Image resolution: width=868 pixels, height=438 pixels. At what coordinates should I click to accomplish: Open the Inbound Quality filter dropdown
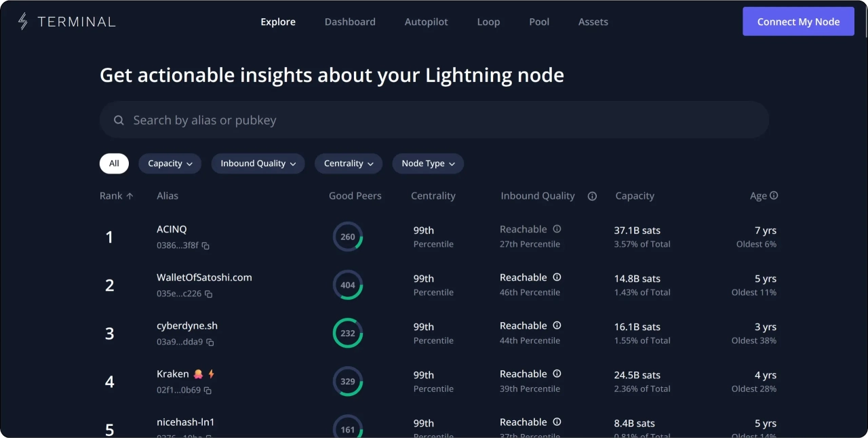click(x=258, y=163)
